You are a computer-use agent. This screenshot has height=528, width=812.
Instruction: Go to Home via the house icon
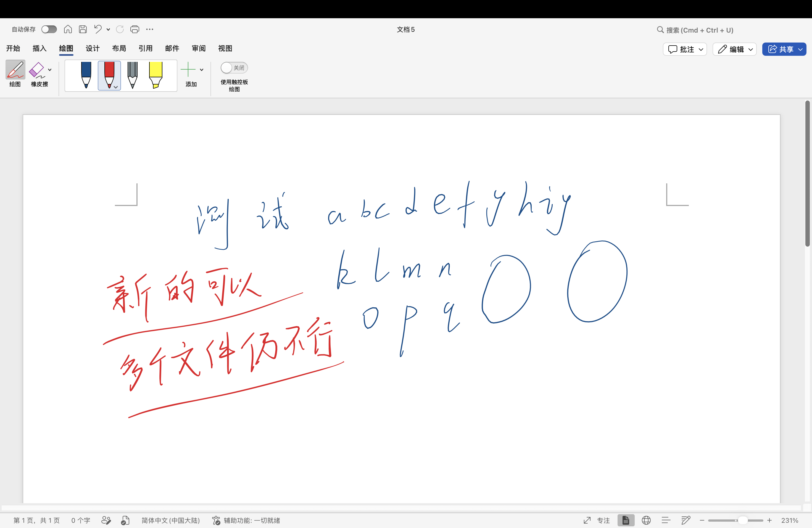(68, 29)
